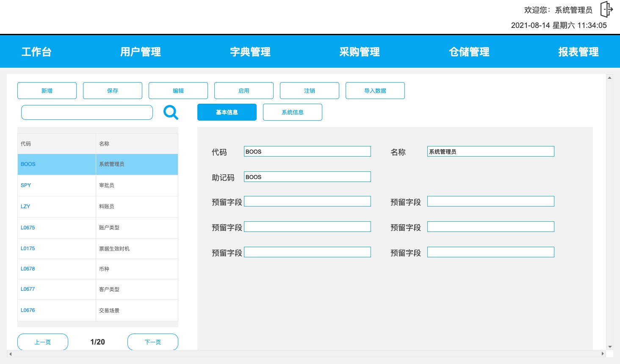Click the 新增 button to add new record

pyautogui.click(x=47, y=90)
